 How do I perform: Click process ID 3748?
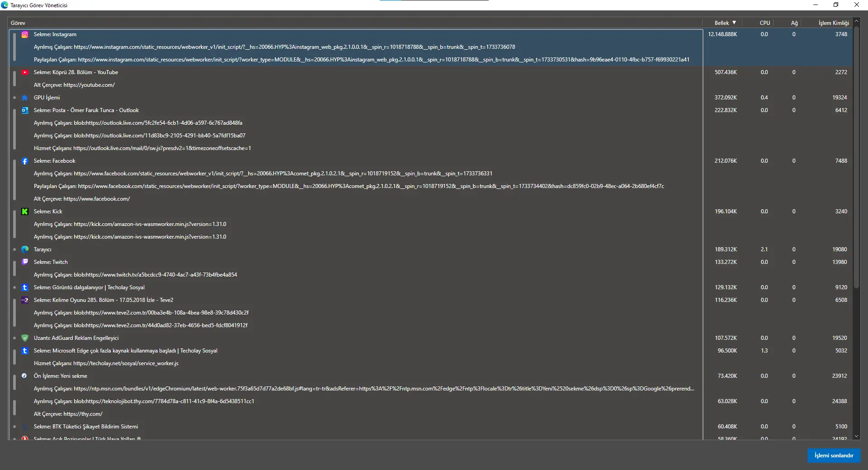coord(841,34)
